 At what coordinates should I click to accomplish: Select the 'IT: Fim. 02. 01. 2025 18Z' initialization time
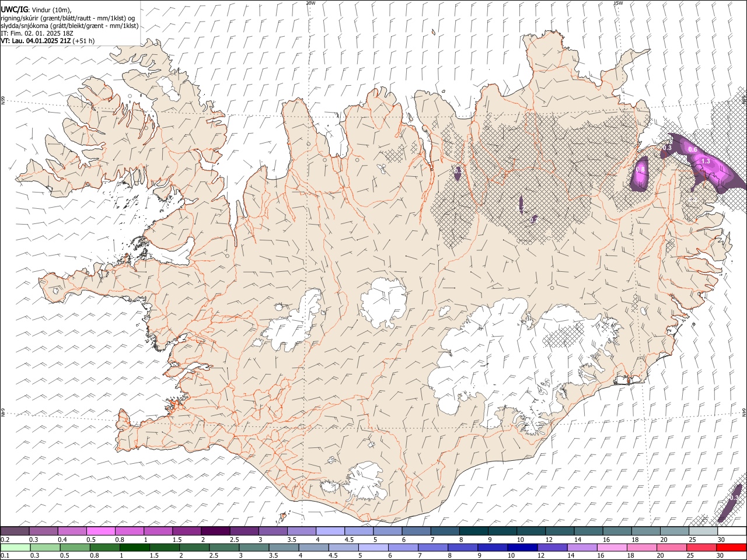[37, 33]
